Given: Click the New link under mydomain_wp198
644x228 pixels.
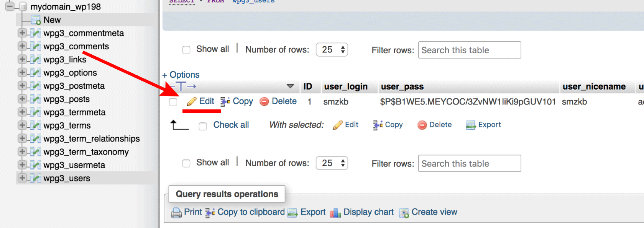Looking at the screenshot, I should pyautogui.click(x=52, y=20).
